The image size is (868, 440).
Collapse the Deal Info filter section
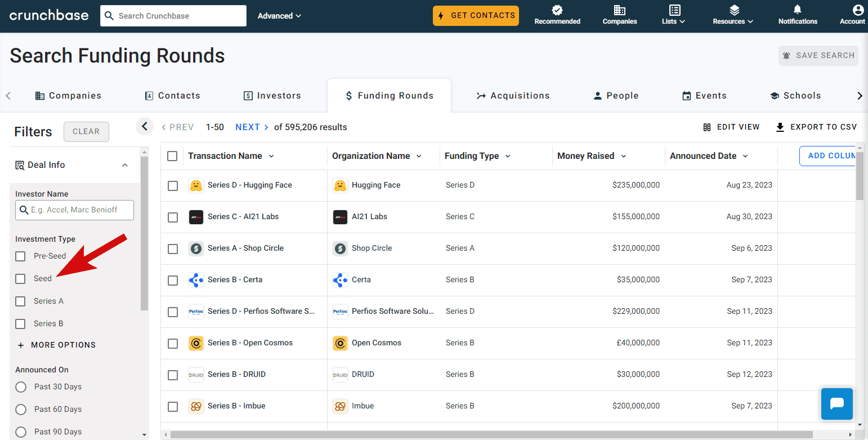point(125,165)
